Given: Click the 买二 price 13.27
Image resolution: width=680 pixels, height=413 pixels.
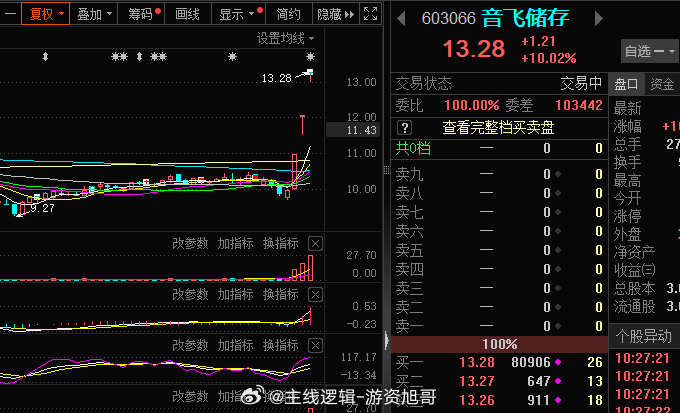Looking at the screenshot, I should click(477, 381).
